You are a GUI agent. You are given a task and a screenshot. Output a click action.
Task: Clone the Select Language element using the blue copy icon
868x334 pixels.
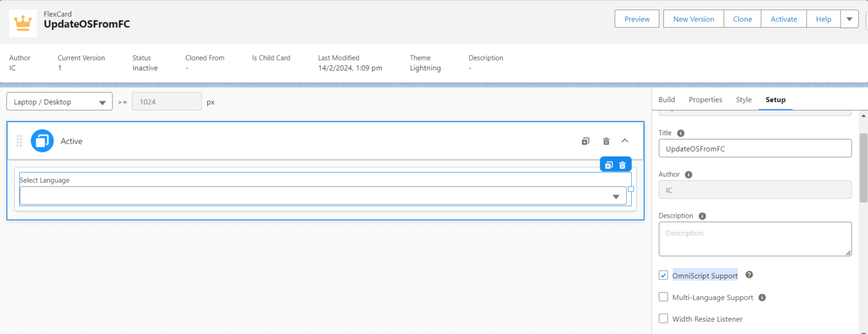608,164
